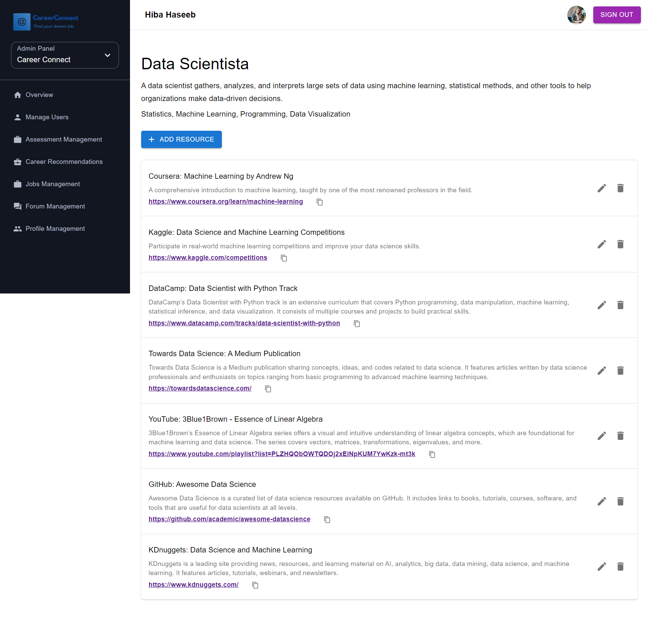Screen dimensions: 648x644
Task: Open Forum Management page
Action: coord(65,206)
